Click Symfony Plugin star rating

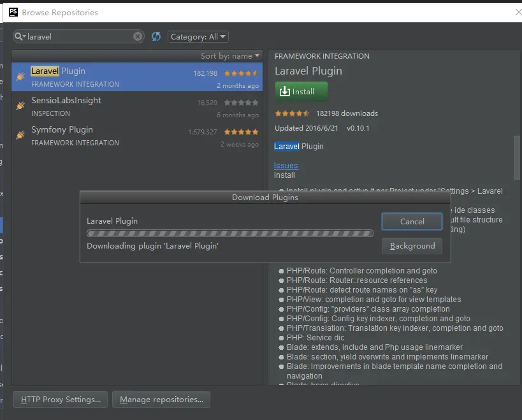coord(241,132)
